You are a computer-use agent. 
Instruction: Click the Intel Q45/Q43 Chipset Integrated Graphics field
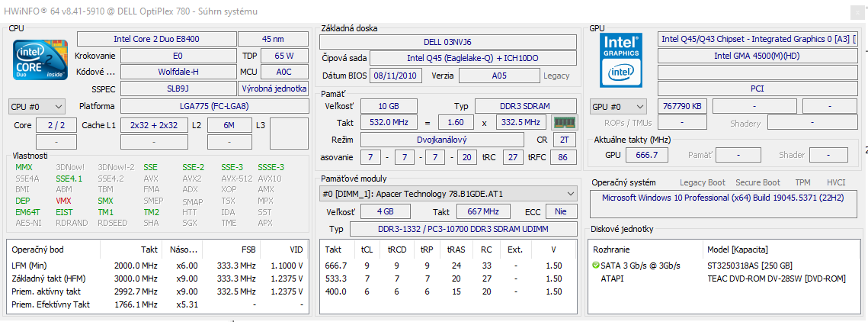[x=757, y=39]
